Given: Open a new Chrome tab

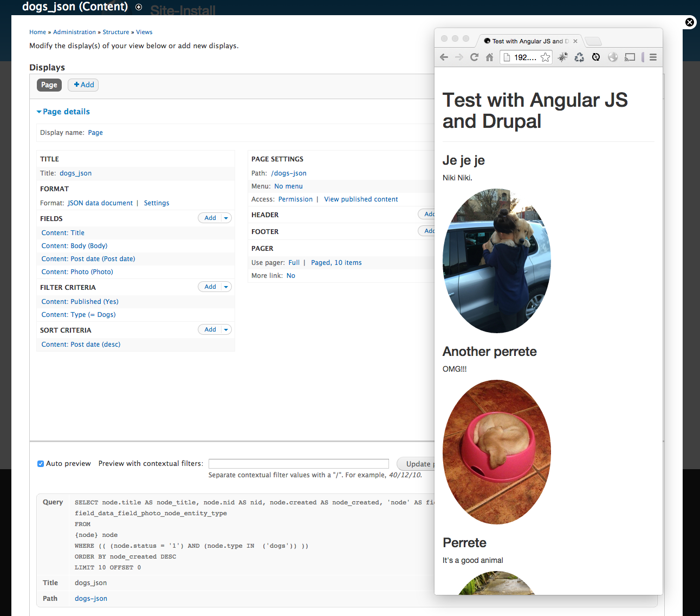Looking at the screenshot, I should (594, 41).
